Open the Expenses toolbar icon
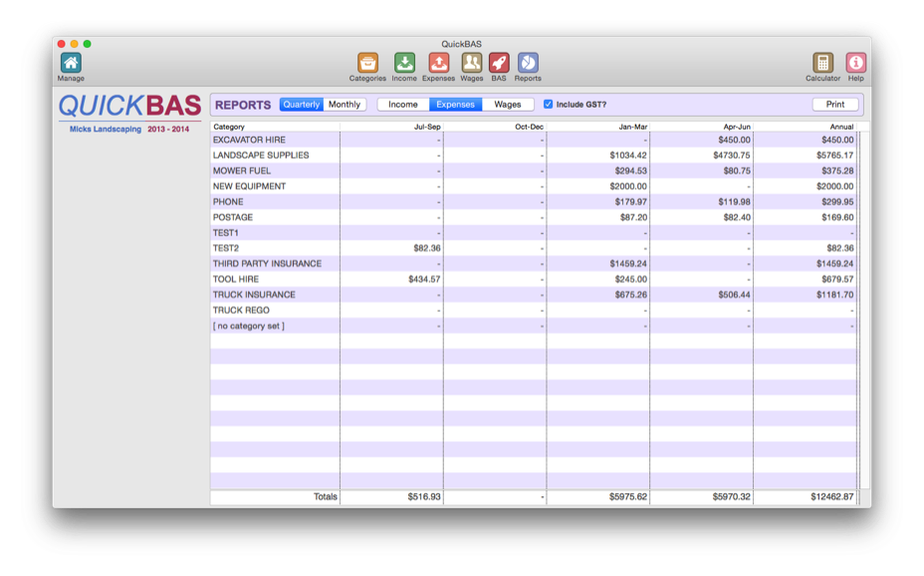The width and height of the screenshot is (924, 576). coord(438,63)
